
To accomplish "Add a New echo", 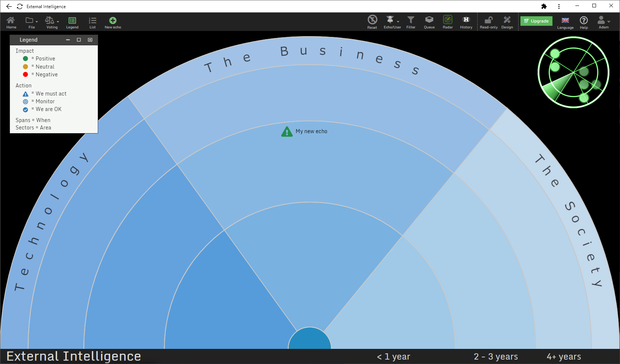I will (x=113, y=22).
